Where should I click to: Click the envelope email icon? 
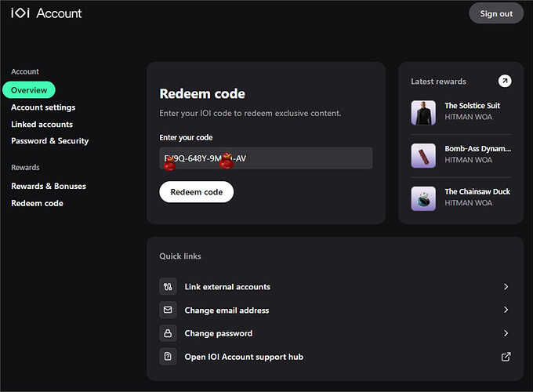(168, 310)
